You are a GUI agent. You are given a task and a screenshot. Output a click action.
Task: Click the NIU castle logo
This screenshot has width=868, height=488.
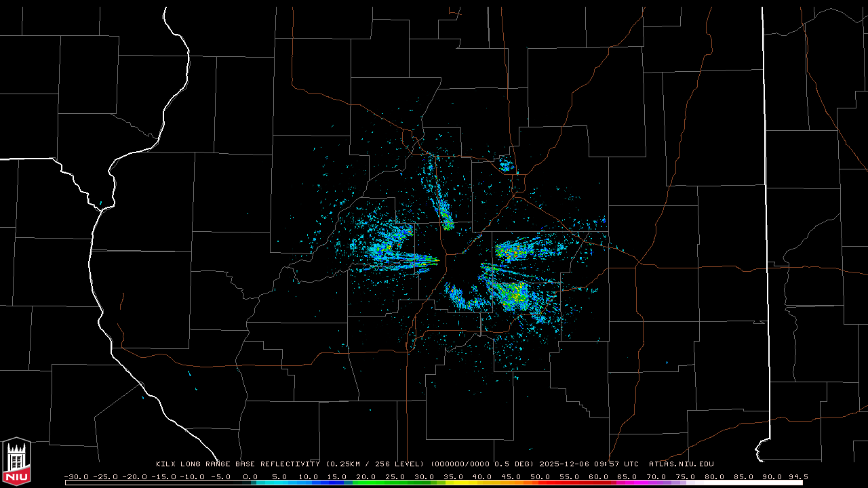click(x=16, y=462)
